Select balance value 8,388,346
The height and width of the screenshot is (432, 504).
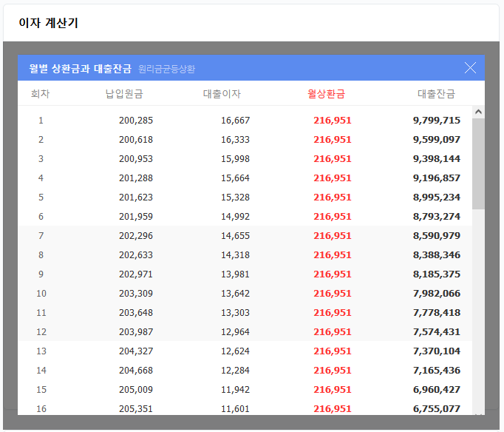(437, 255)
